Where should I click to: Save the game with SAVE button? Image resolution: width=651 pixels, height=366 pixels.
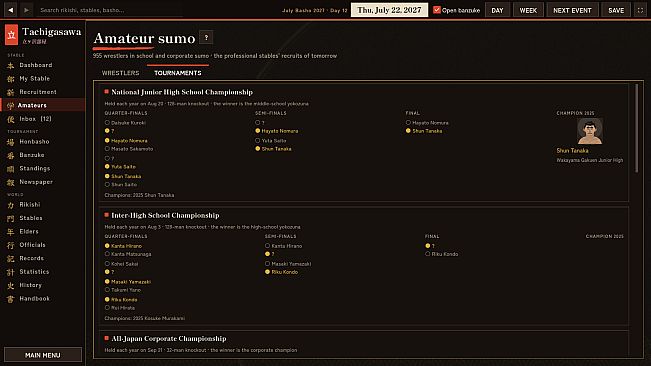[616, 10]
